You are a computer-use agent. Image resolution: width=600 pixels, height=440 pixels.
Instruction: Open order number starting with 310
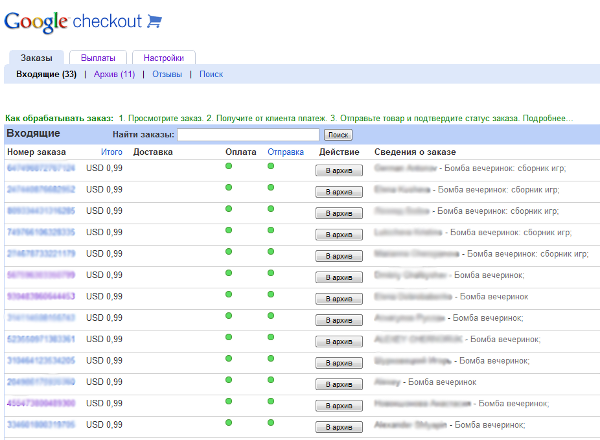click(41, 360)
